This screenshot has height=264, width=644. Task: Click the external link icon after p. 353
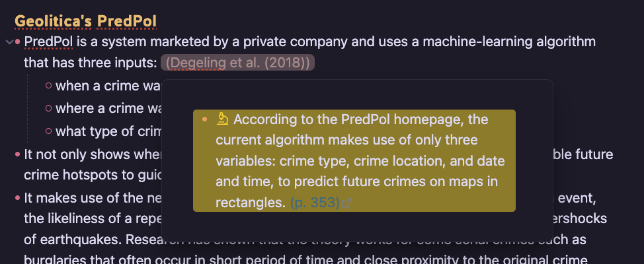[346, 203]
